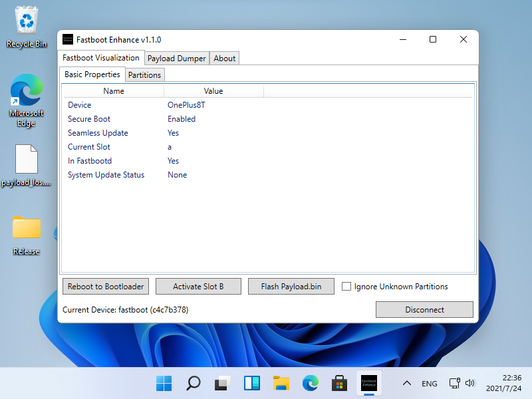Close the Fastboot Enhance window
Screen dimensions: 532x399
463,39
